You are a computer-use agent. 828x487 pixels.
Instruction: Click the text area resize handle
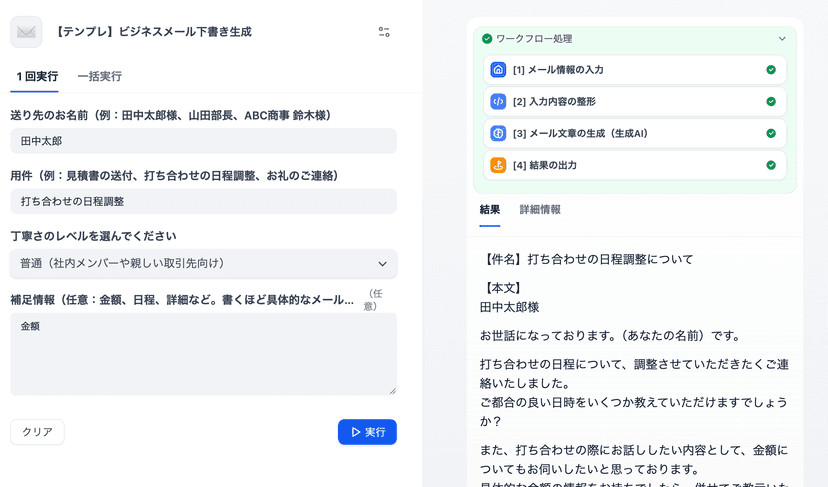[x=392, y=391]
